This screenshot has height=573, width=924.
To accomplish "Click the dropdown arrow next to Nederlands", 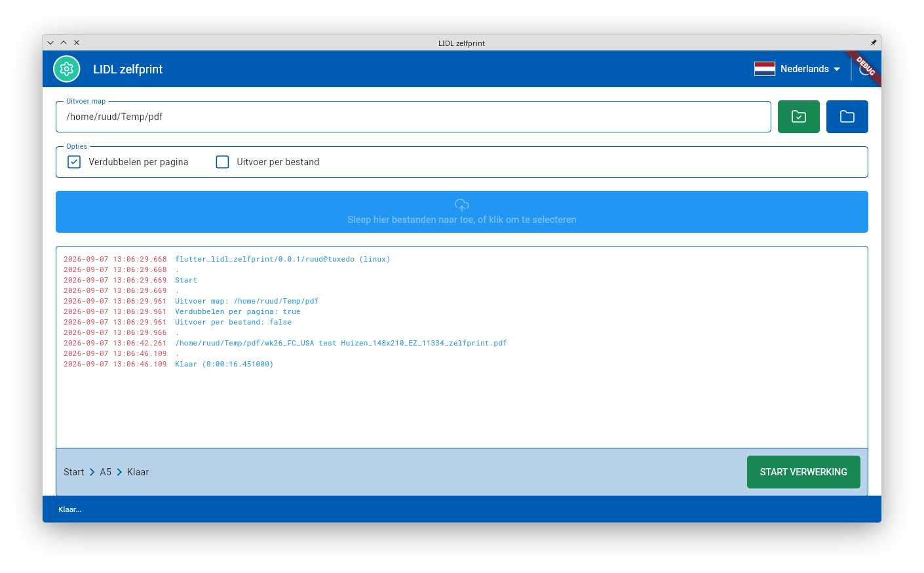I will click(837, 69).
